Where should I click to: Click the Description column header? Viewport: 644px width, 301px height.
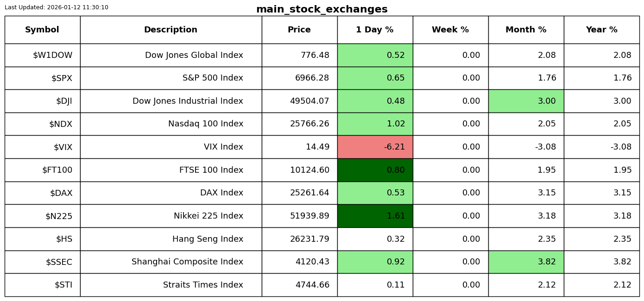click(x=170, y=30)
